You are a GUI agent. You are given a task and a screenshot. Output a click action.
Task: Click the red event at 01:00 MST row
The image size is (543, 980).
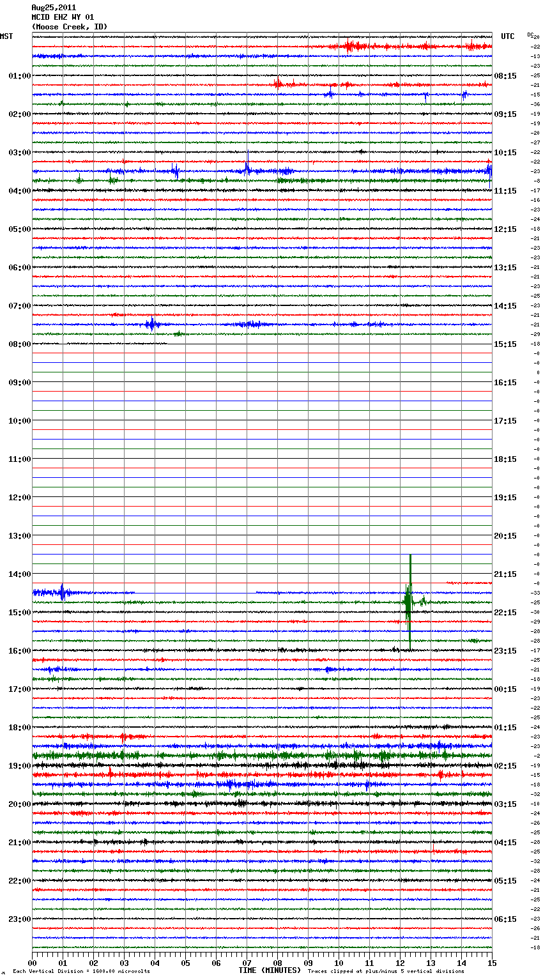(279, 84)
